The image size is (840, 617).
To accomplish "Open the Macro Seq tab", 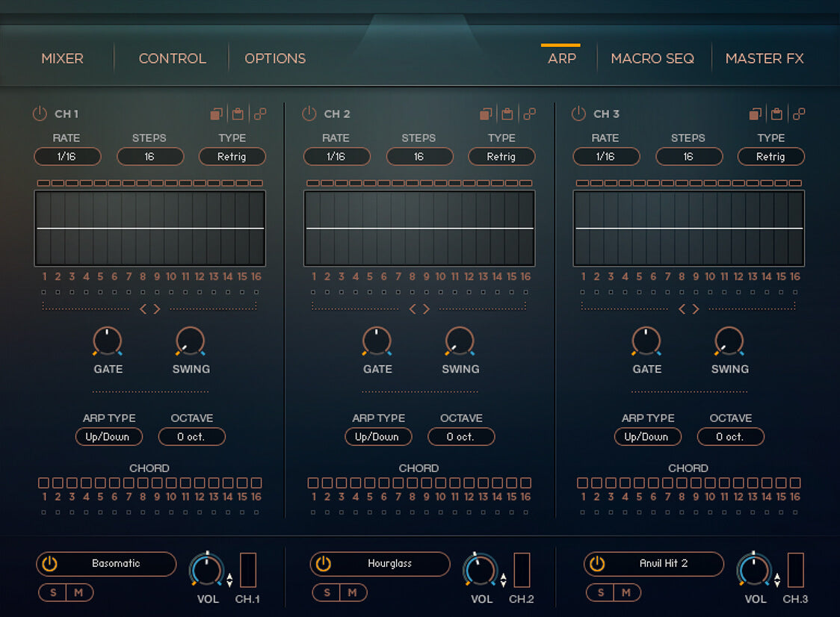I will pos(652,58).
